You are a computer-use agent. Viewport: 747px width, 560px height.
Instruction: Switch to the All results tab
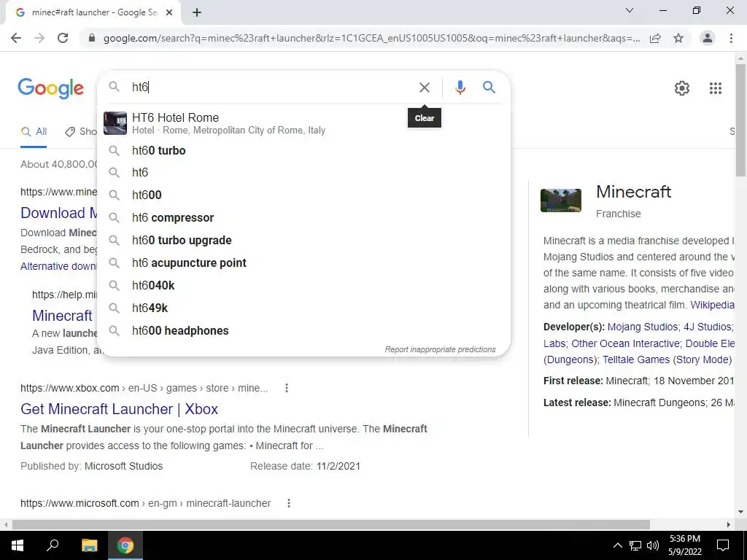coord(34,132)
